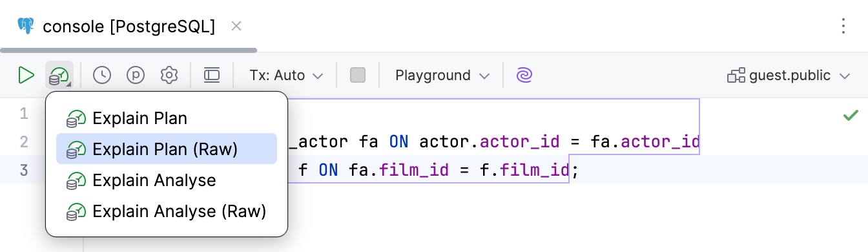The height and width of the screenshot is (252, 868).
Task: Click line number 3 in the gutter
Action: click(x=24, y=171)
